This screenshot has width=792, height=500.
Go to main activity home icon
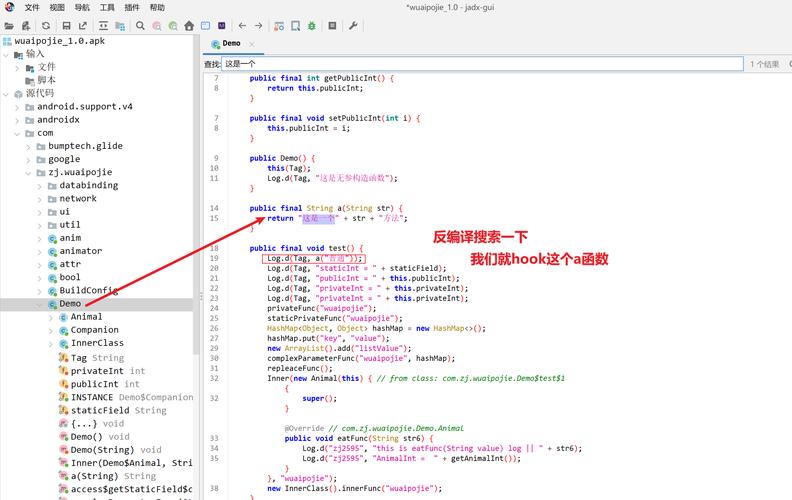[x=189, y=26]
